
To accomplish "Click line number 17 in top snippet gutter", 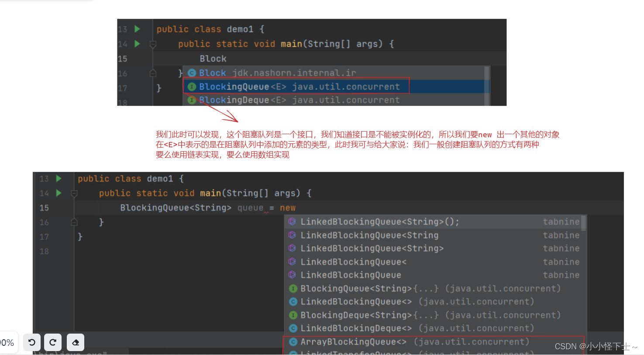I will pos(123,88).
